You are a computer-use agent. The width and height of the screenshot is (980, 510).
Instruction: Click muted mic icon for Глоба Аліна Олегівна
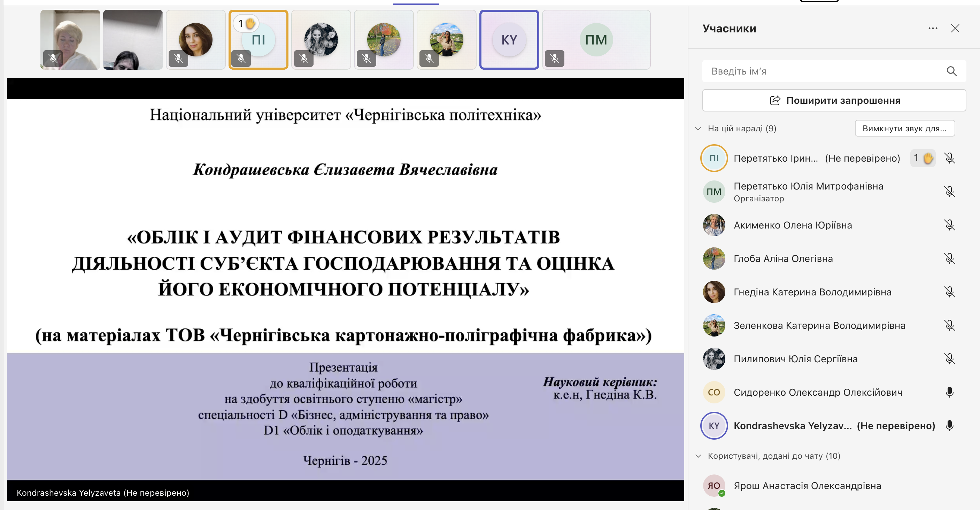(949, 258)
